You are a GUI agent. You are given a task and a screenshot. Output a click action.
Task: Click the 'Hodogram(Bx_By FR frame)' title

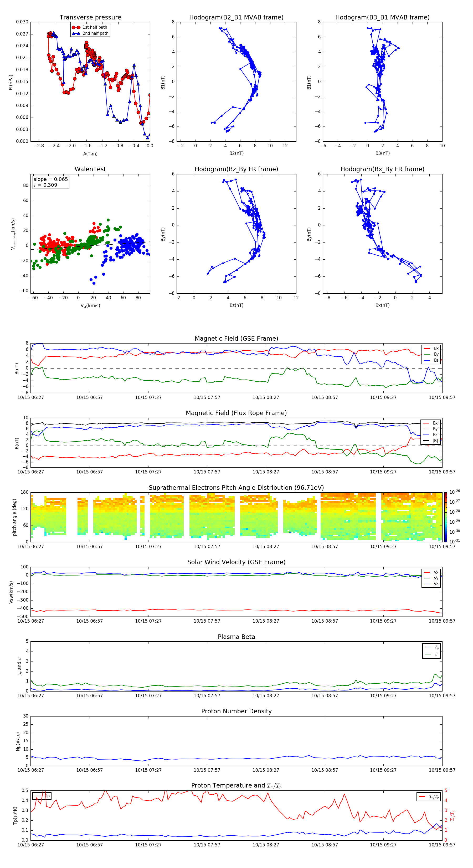382,169
